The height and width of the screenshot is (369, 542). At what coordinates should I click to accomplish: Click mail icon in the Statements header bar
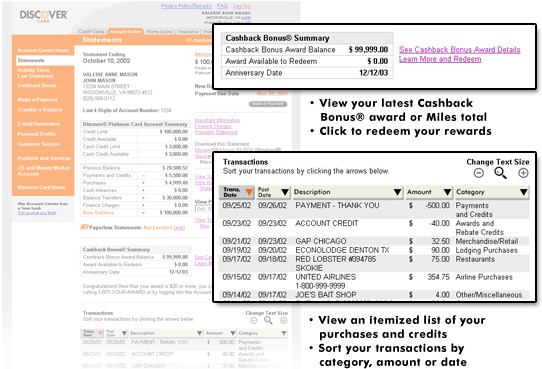tap(189, 40)
